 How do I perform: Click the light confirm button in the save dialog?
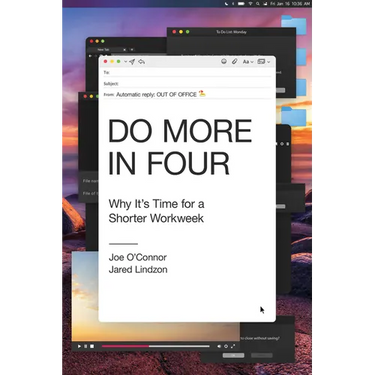[233, 355]
